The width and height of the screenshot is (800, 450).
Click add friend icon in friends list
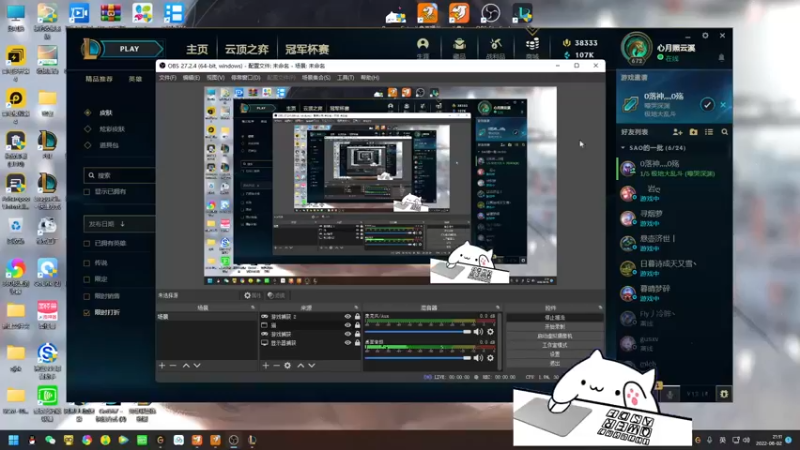[x=678, y=132]
